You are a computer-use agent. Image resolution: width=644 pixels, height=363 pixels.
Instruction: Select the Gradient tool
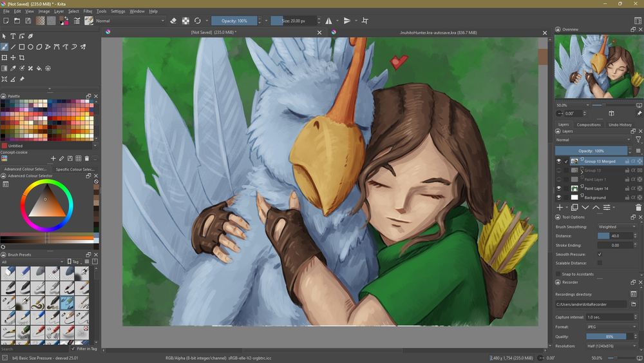[4, 68]
